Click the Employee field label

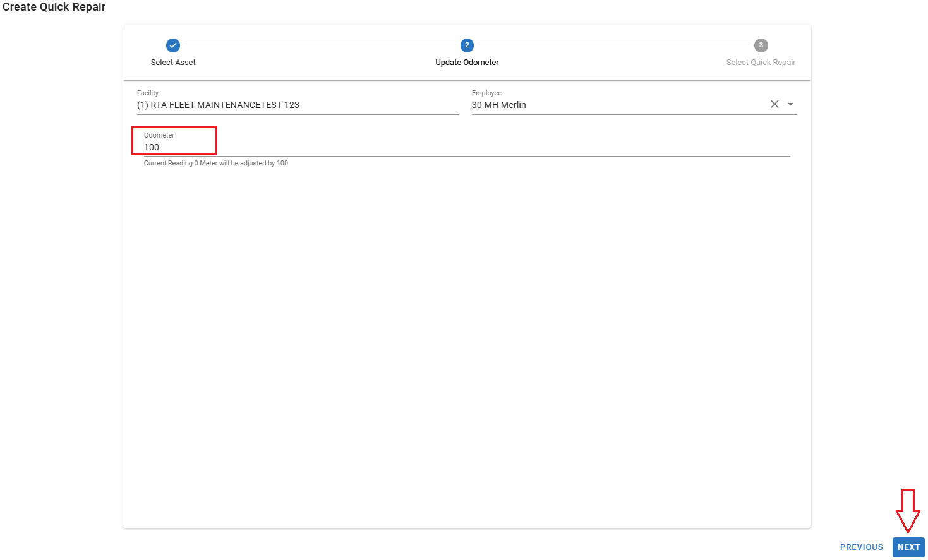(486, 93)
